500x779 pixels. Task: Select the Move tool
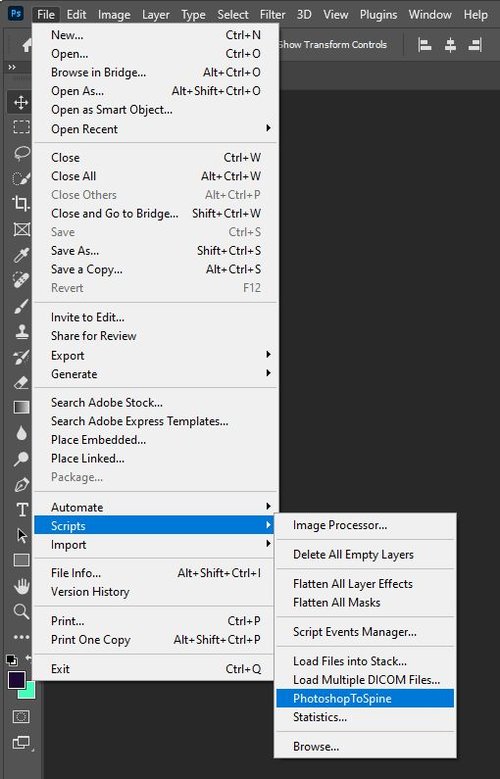click(x=21, y=103)
